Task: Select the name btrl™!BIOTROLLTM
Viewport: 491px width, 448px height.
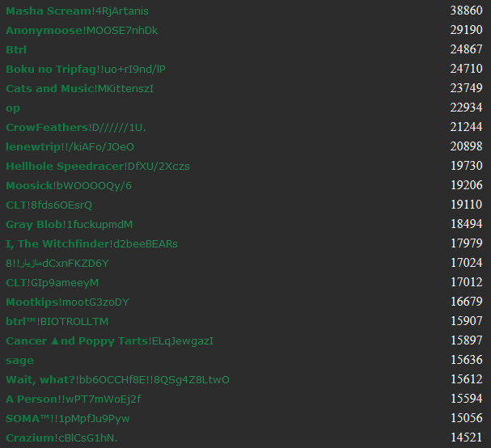Action: pos(57,322)
